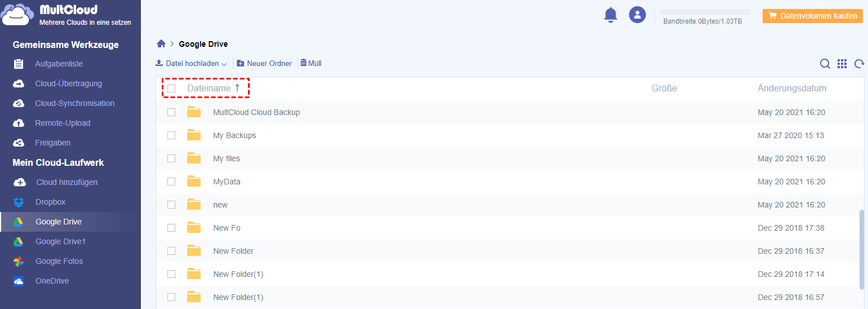Switch to grid view icon
The height and width of the screenshot is (309, 868).
point(842,64)
